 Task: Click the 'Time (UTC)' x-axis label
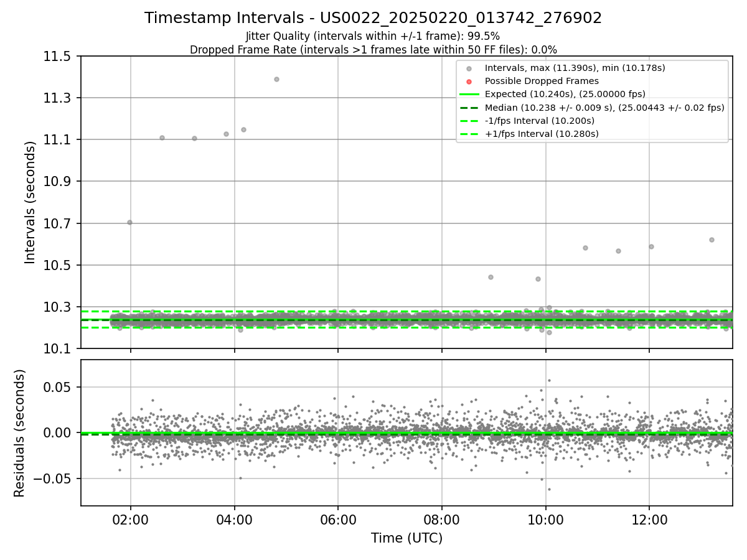(406, 538)
